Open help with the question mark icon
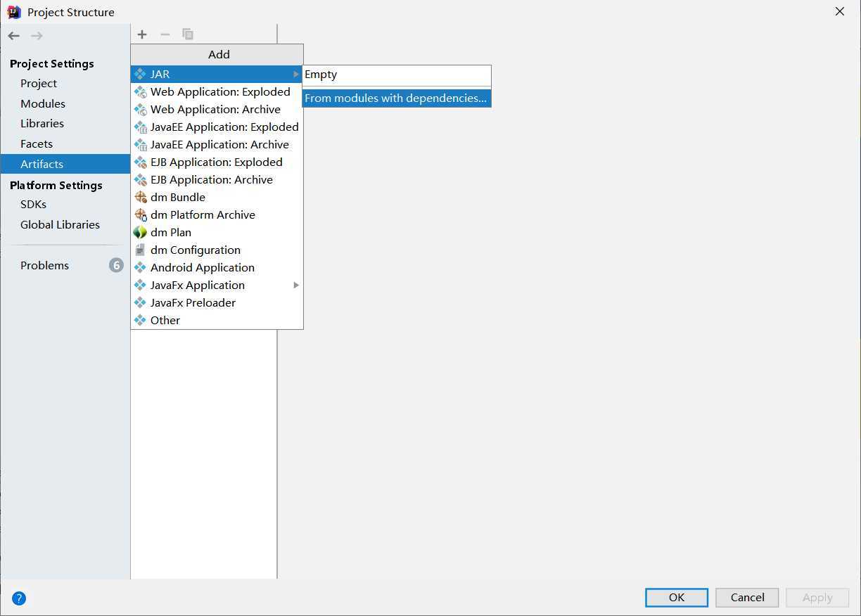 [x=19, y=598]
